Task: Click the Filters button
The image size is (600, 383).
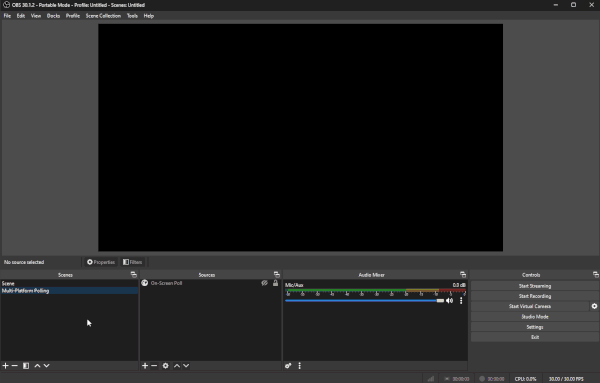Action: point(132,262)
